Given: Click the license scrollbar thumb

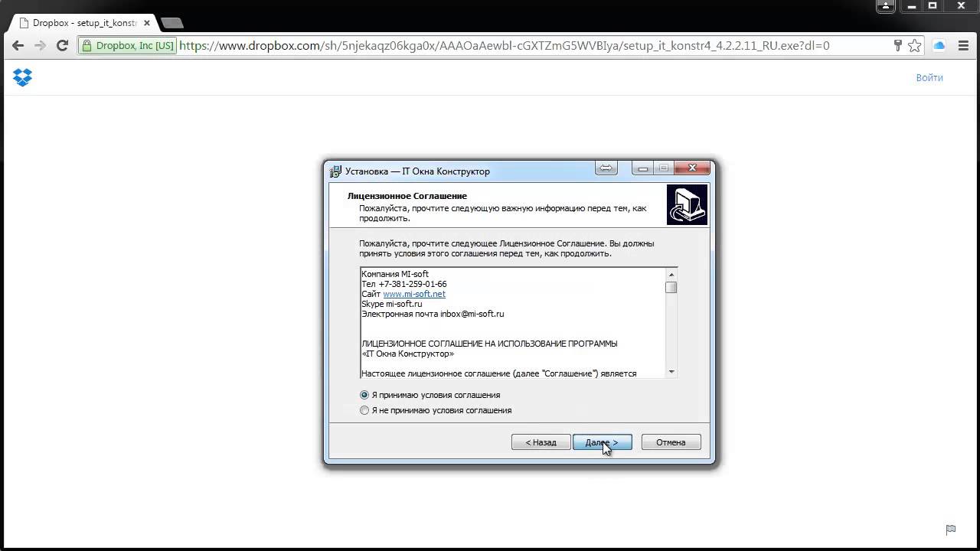Looking at the screenshot, I should [x=671, y=288].
